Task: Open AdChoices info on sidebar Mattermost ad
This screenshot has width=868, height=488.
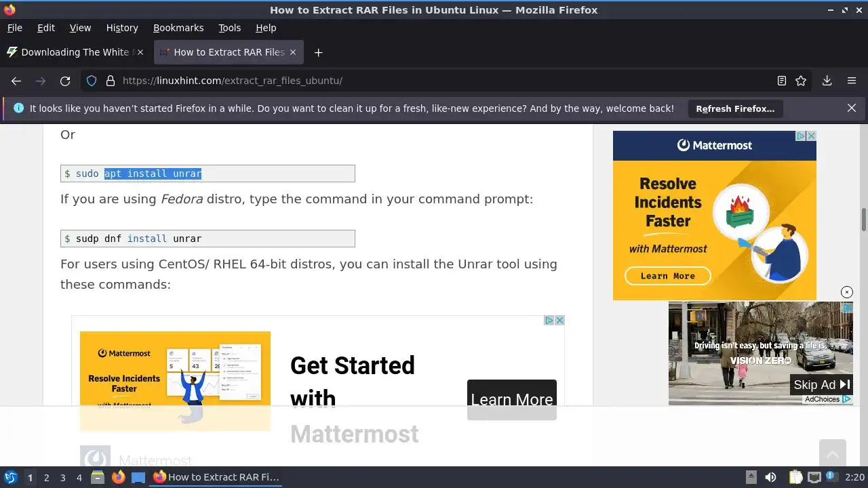Action: 801,136
